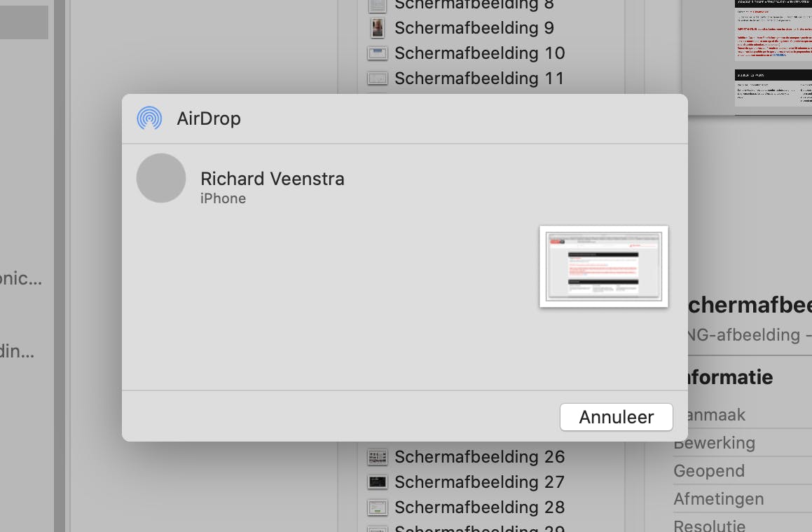Expand the Bewerking info row
Viewport: 812px width, 532px height.
coord(714,442)
